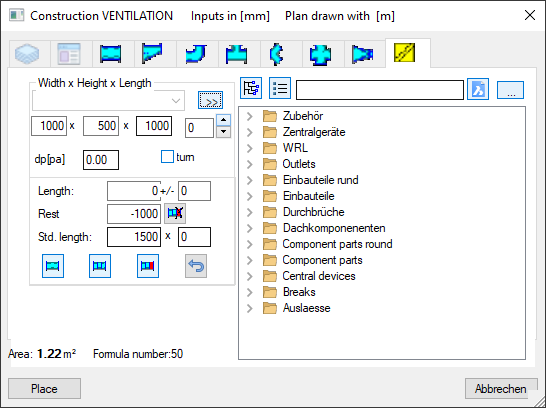Select the cross-piece duct tab
Viewport: 546px width, 408px height.
[320, 54]
